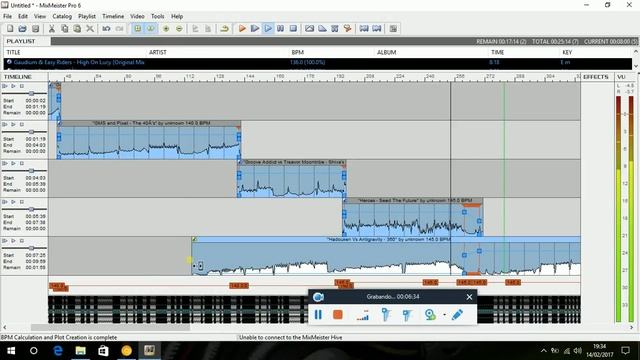Click the Open folder toolbar icon
640x360 pixels.
point(22,29)
